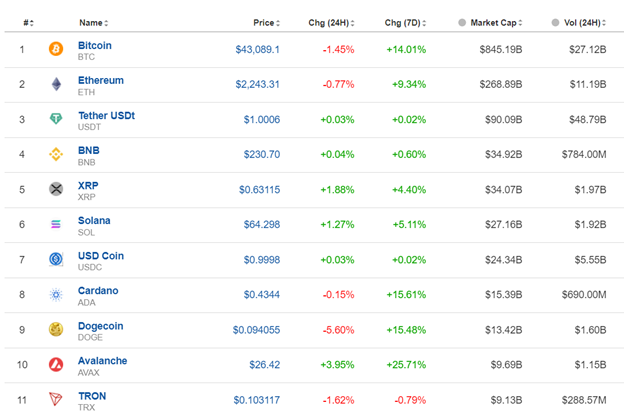Image resolution: width=624 pixels, height=415 pixels.
Task: Click the Avalanche logo icon
Action: 56,364
